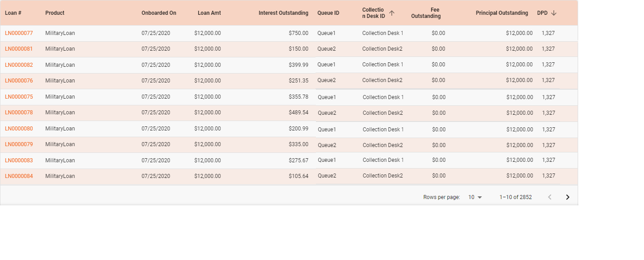Sort by Loan Amt column header
Image resolution: width=644 pixels, height=260 pixels.
[209, 13]
